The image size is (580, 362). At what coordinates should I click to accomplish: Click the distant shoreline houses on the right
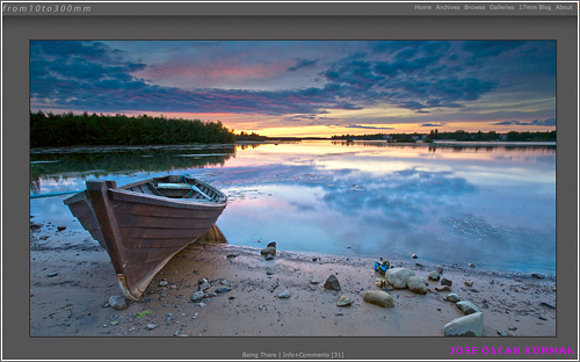444,137
